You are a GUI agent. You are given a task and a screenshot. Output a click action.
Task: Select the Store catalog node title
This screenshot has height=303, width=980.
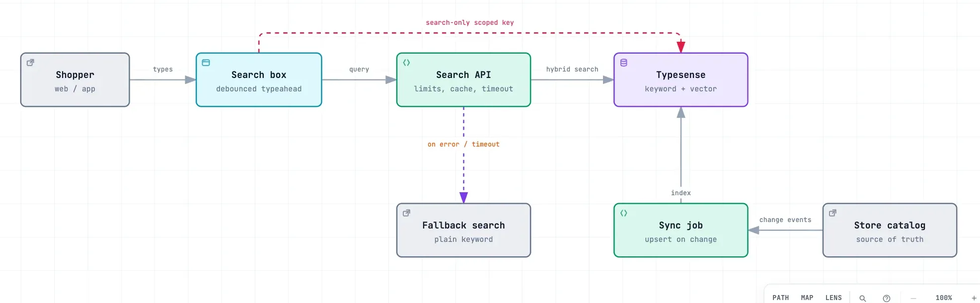click(x=890, y=226)
